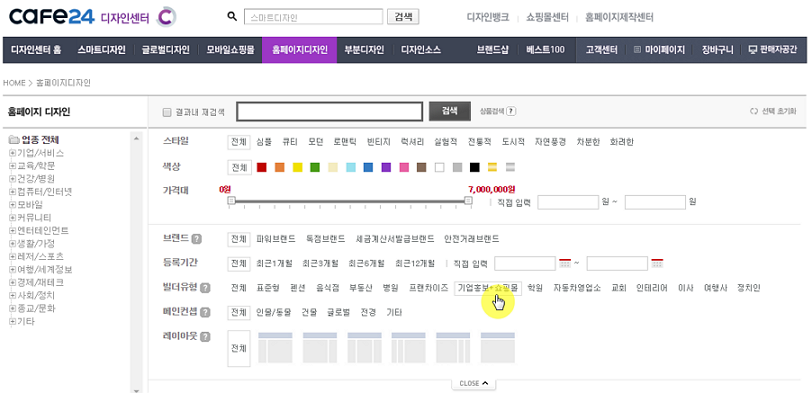Open 스마트디자인 navigation tab
This screenshot has width=812, height=393.
(x=102, y=50)
